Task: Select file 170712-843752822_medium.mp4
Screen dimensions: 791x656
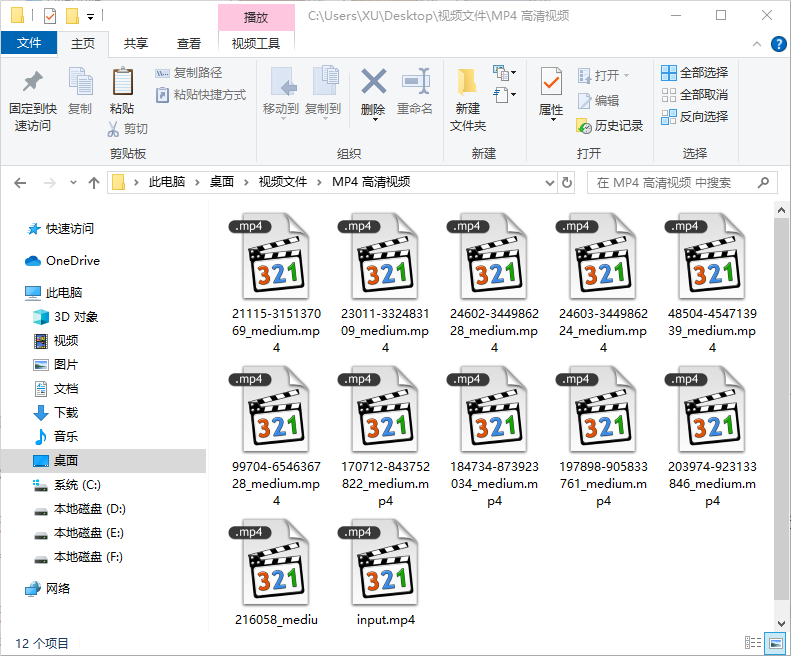Action: tap(385, 436)
